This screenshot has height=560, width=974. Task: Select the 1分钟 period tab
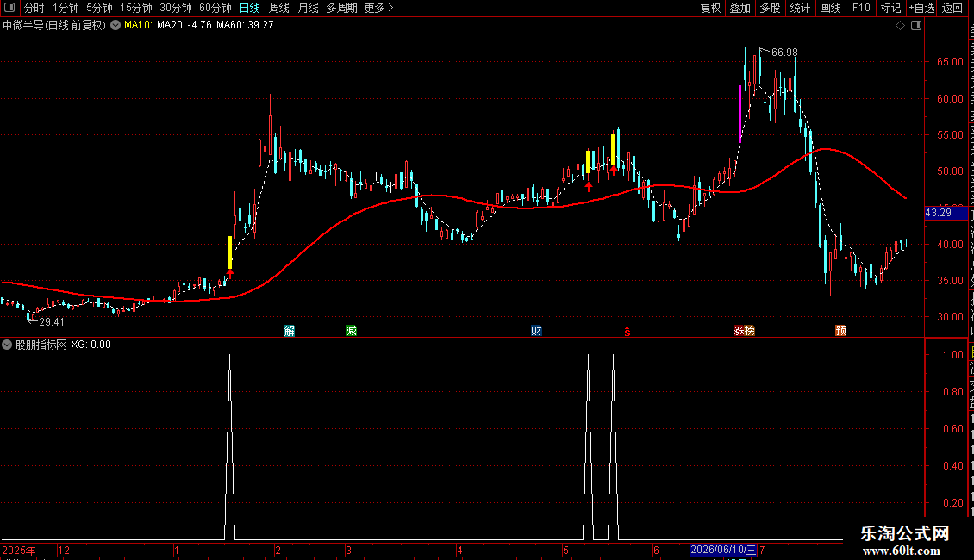tap(66, 8)
